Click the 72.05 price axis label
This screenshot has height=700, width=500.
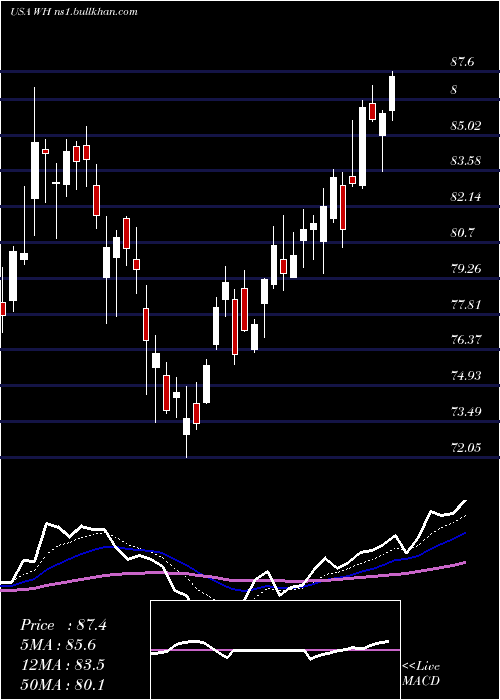466,447
